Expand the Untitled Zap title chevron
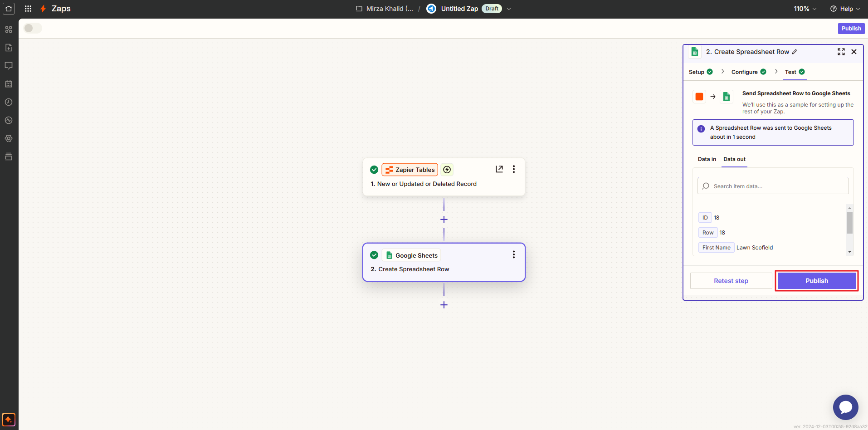The width and height of the screenshot is (868, 430). pyautogui.click(x=509, y=9)
